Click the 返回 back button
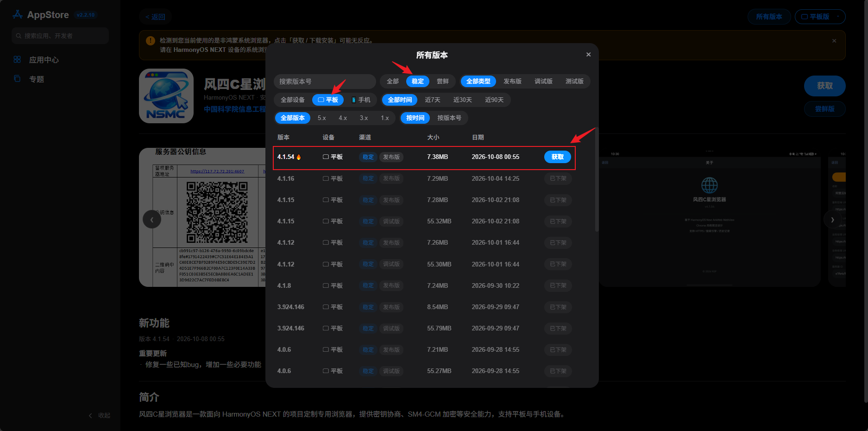The width and height of the screenshot is (868, 431). (x=156, y=17)
